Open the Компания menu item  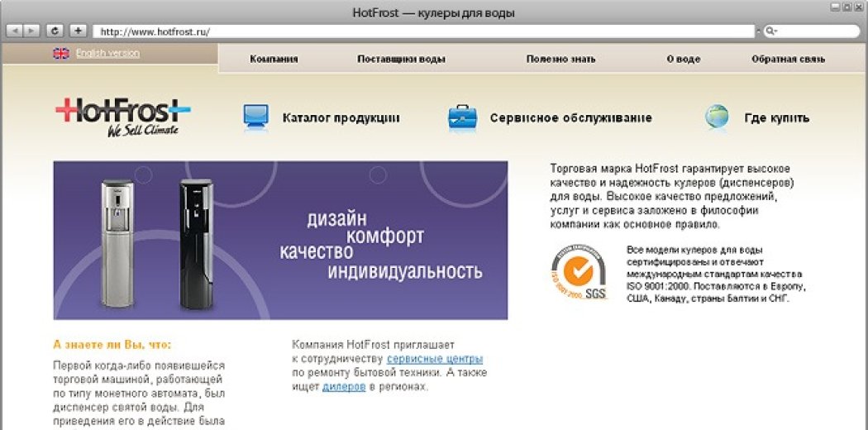point(274,60)
